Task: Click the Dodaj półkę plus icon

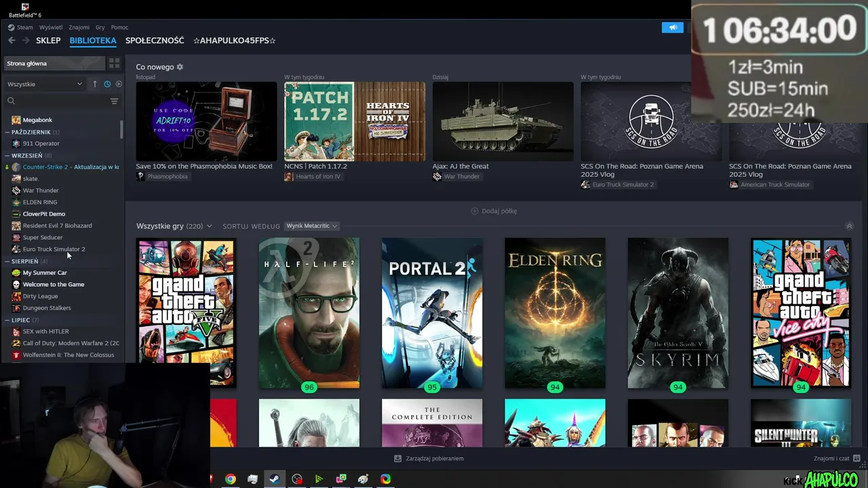Action: coord(475,211)
